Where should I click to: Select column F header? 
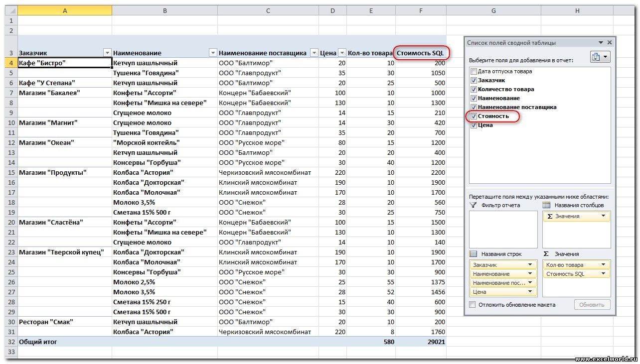[421, 10]
